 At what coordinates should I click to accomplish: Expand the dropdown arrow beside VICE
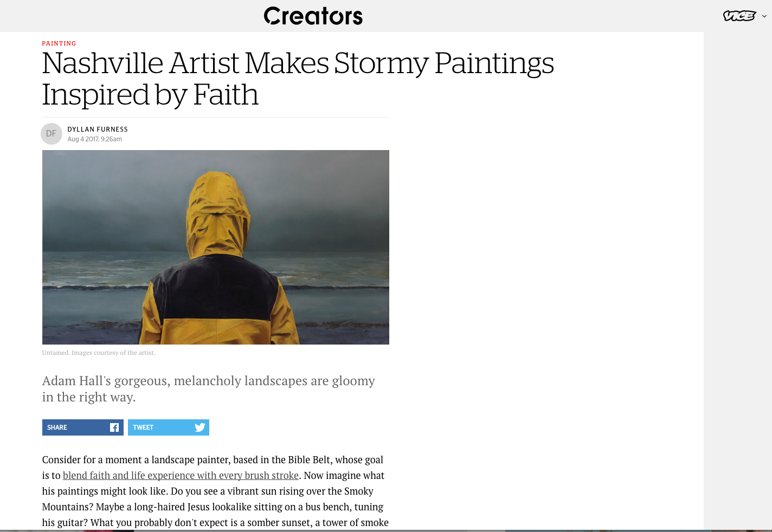764,16
